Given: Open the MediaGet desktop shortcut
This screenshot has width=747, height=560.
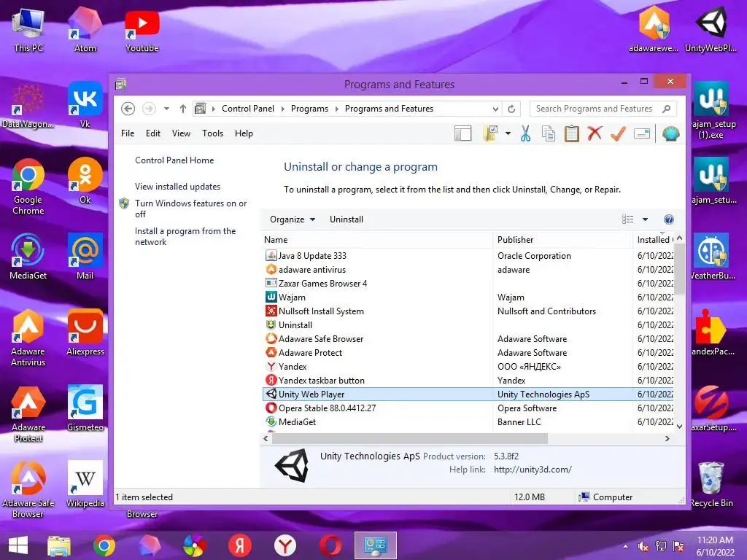Looking at the screenshot, I should 28,256.
